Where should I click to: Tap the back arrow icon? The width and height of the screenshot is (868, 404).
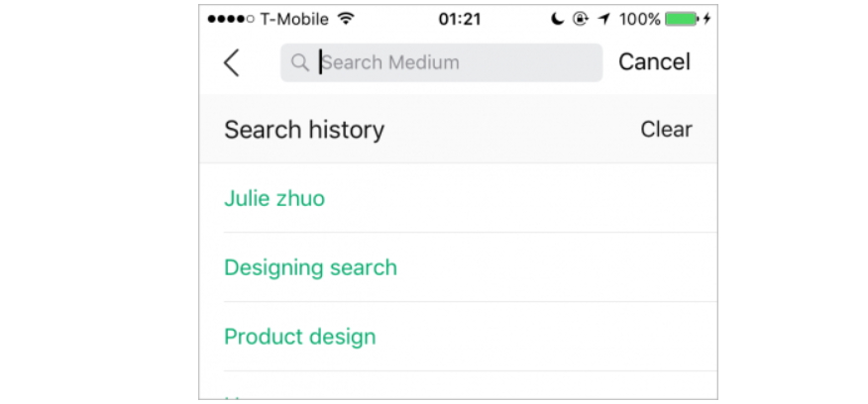(x=232, y=62)
